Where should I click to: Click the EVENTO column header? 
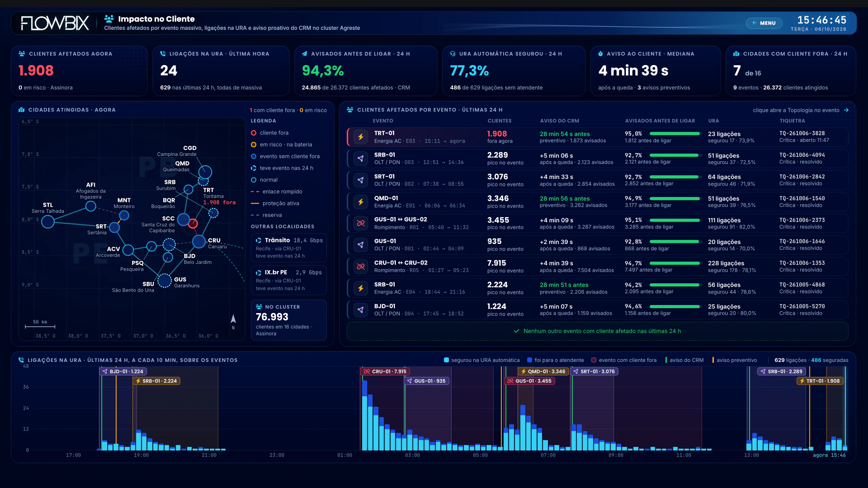tap(383, 121)
